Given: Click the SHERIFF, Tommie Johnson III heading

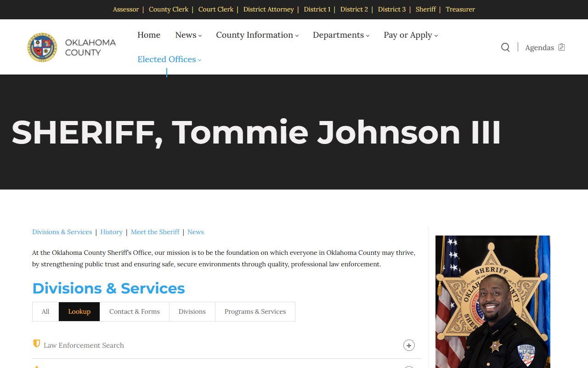Looking at the screenshot, I should point(256,132).
